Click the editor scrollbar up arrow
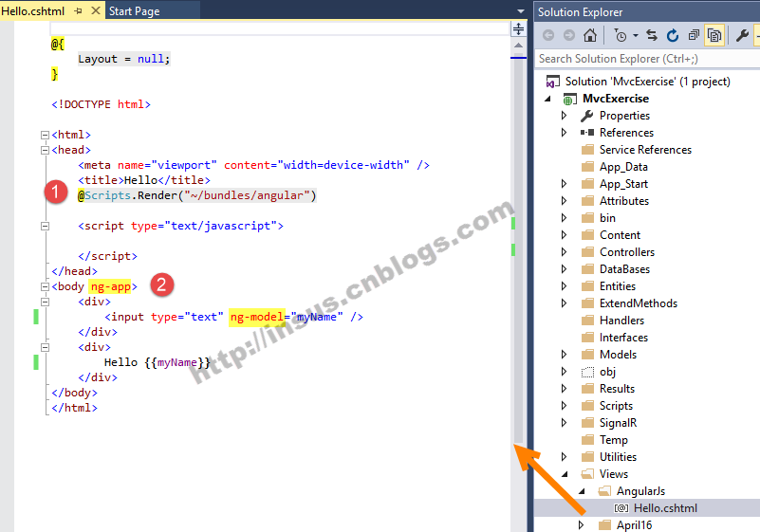This screenshot has height=532, width=760. [519, 46]
